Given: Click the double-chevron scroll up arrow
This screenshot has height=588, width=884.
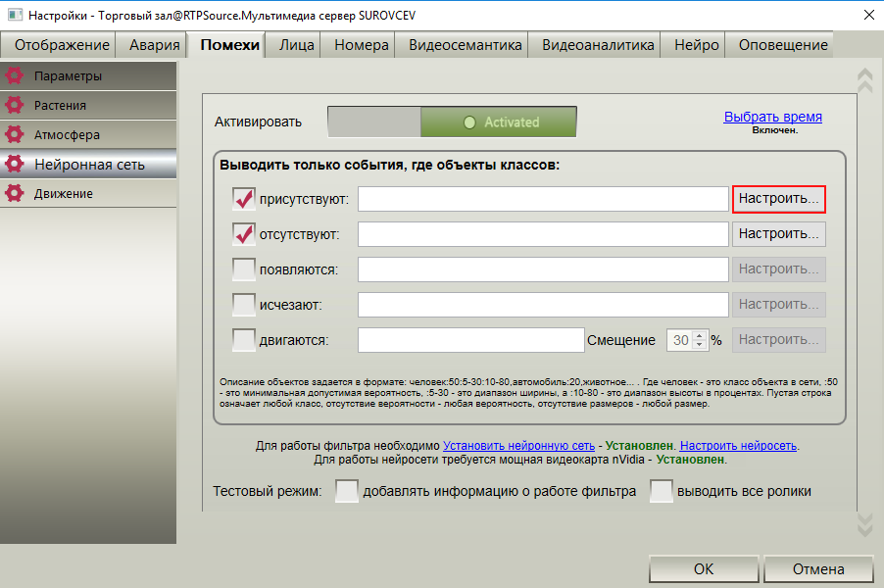Looking at the screenshot, I should tap(864, 80).
